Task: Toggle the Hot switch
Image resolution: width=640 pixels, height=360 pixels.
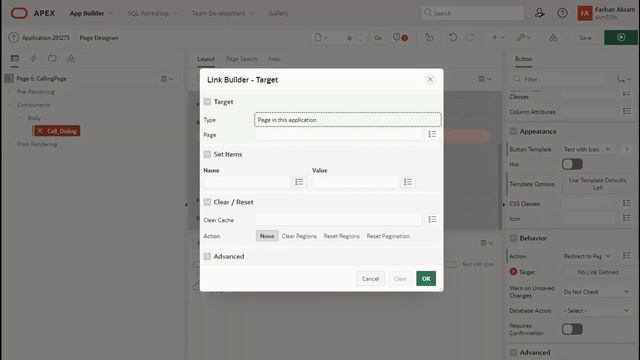Action: (x=572, y=164)
